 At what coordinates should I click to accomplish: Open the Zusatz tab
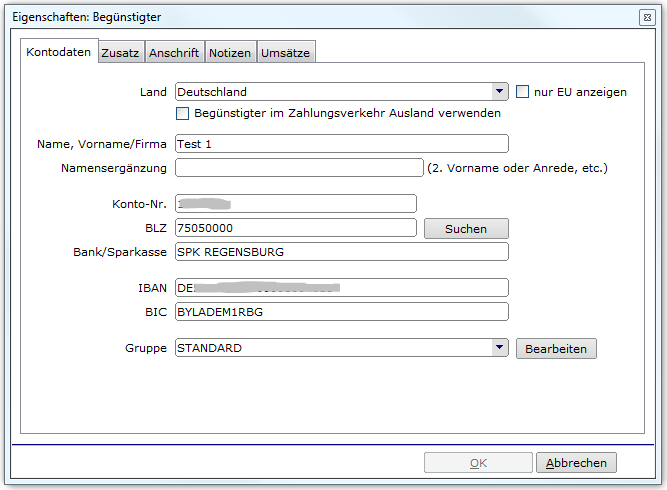coord(121,53)
